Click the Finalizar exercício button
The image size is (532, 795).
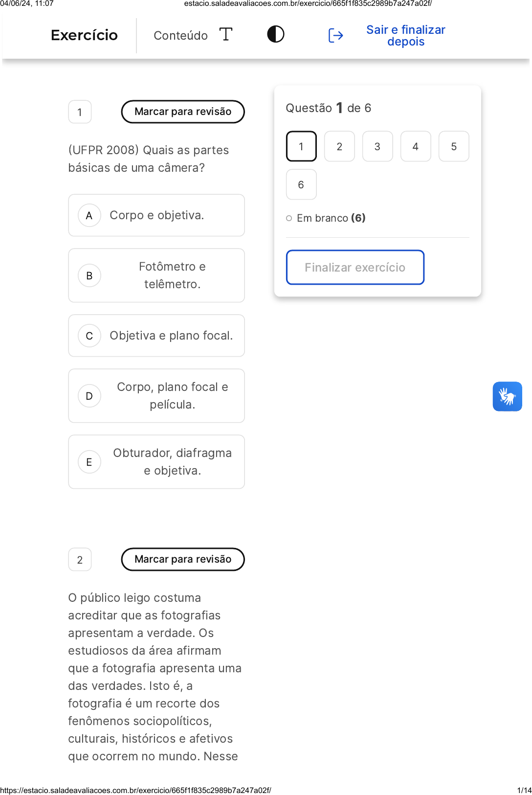coord(355,267)
